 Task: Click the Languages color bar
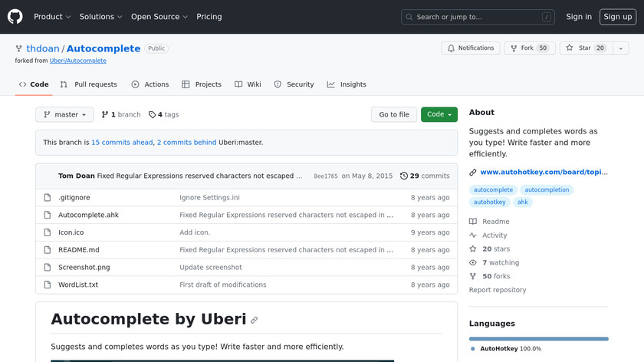tap(538, 338)
